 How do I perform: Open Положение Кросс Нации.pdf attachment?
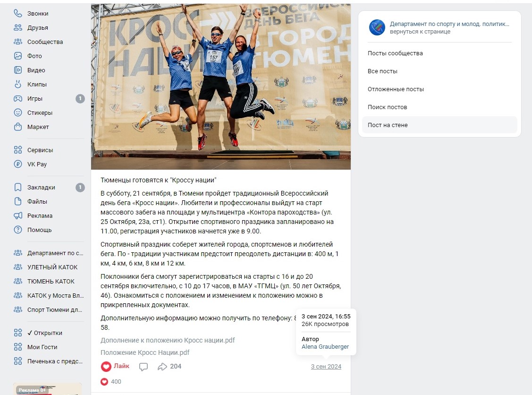(145, 352)
